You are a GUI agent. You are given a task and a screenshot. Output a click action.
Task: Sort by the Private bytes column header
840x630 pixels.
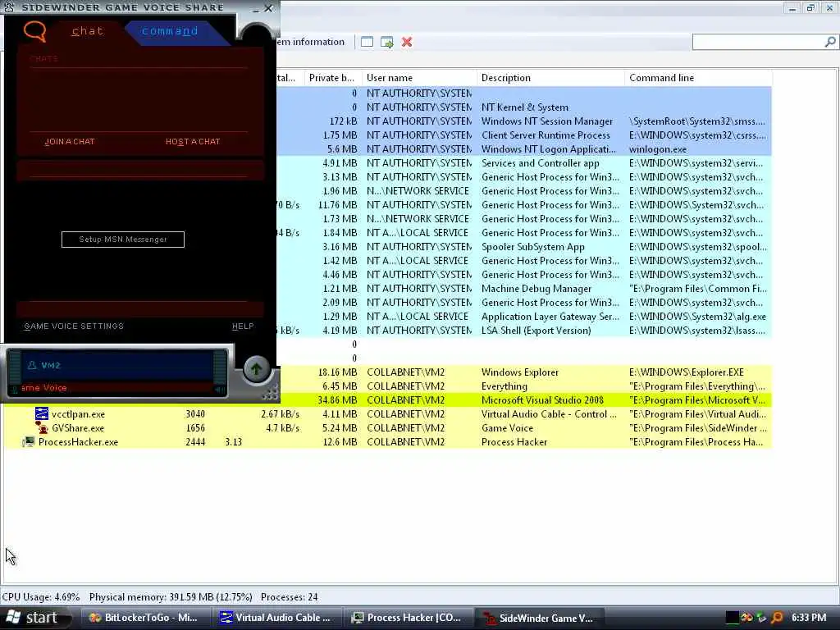pos(333,78)
